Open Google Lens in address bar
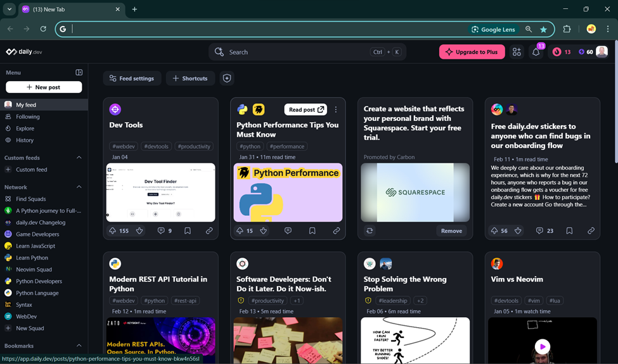 click(x=493, y=30)
